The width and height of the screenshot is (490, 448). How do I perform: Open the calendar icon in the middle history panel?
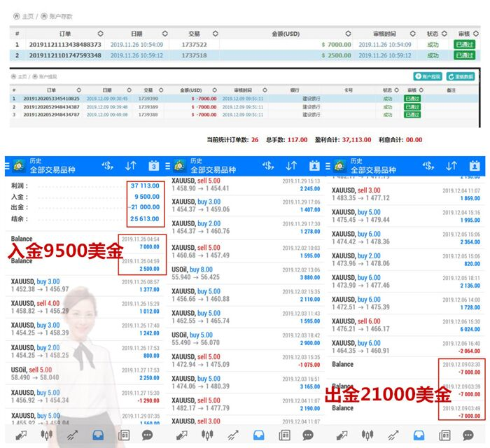tap(314, 166)
